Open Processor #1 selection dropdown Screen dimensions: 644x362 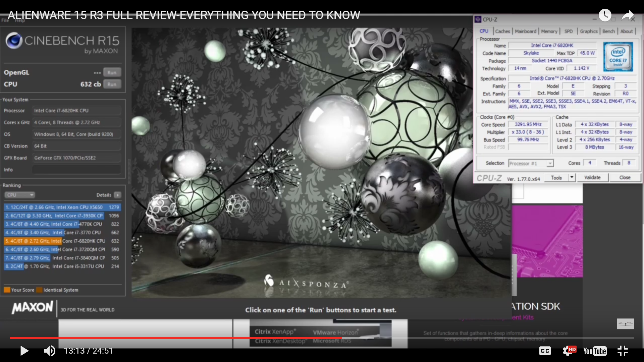pos(531,164)
